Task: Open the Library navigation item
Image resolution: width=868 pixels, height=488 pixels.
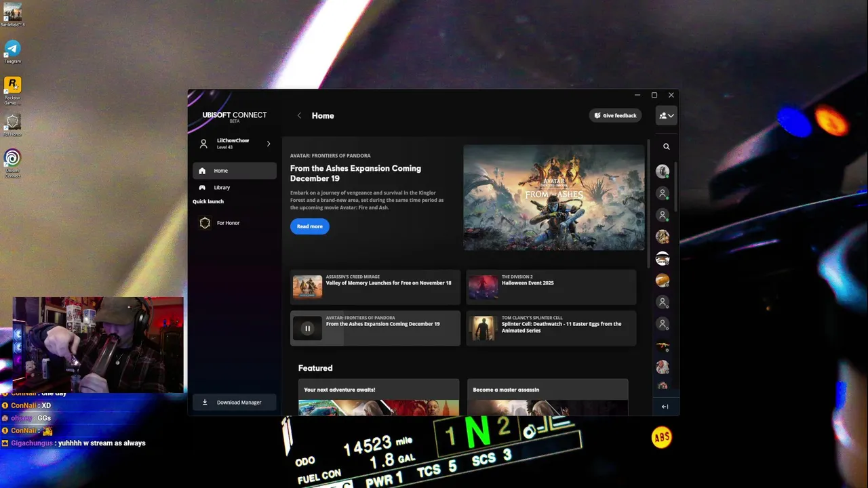Action: [234, 188]
